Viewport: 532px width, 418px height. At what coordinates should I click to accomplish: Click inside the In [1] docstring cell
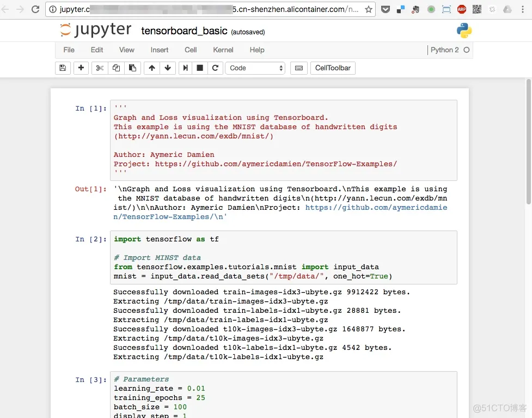[283, 140]
